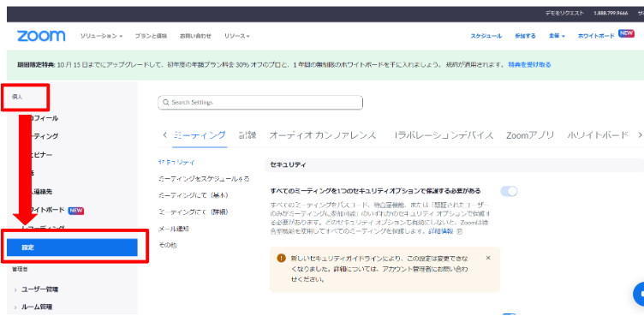
Task: Switch to the Zoomアプリ tab
Action: pyautogui.click(x=530, y=135)
